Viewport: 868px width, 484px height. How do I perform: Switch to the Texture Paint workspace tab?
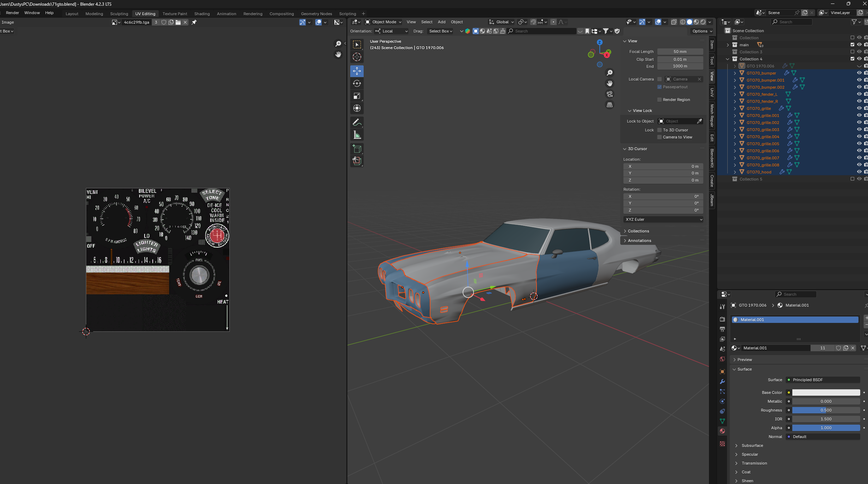[x=175, y=14]
